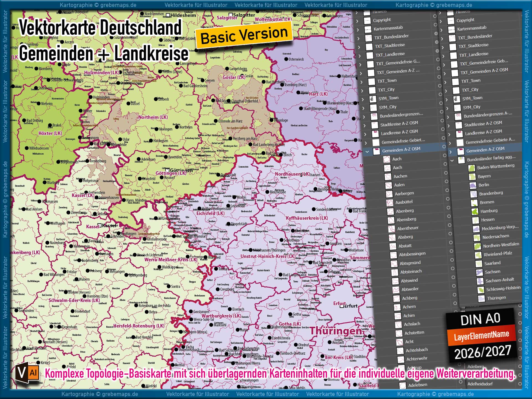This screenshot has height=399, width=532.
Task: Click the Aachen sublayer thumbnail
Action: coord(388,177)
